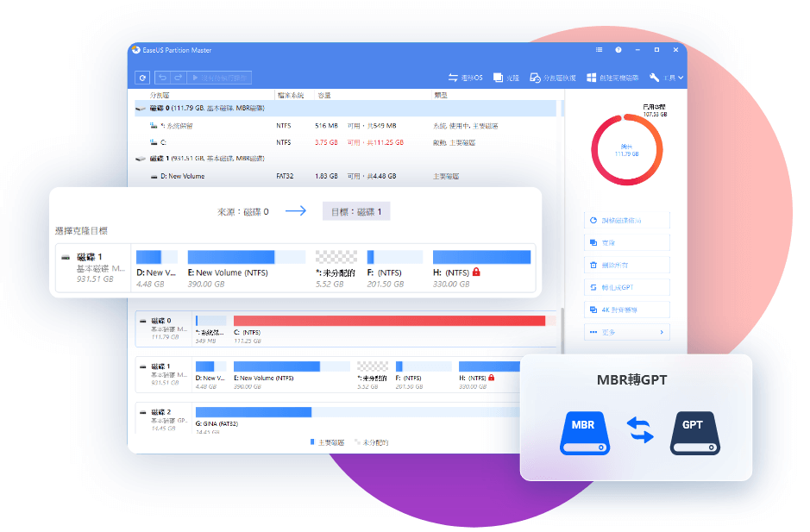Click the redo arrow in the toolbar
Viewport: 810px width, 532px height.
[x=178, y=78]
